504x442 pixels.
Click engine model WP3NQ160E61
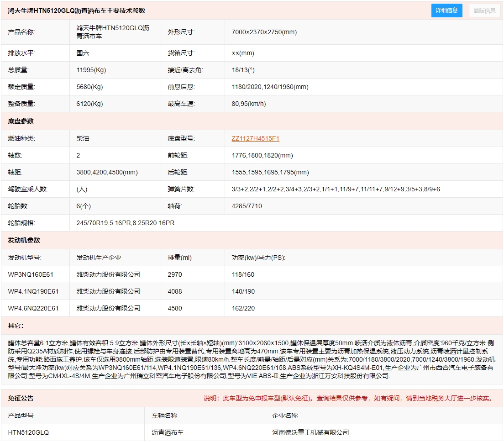tap(31, 274)
